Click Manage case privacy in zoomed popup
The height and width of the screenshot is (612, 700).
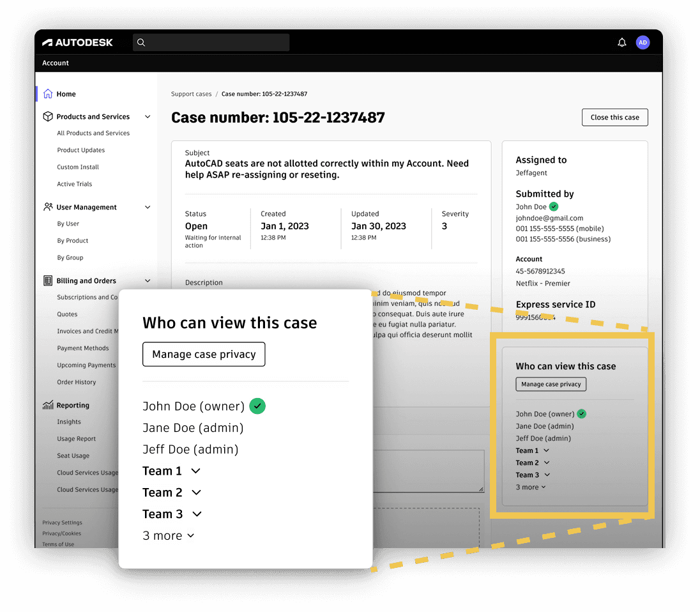pyautogui.click(x=204, y=355)
